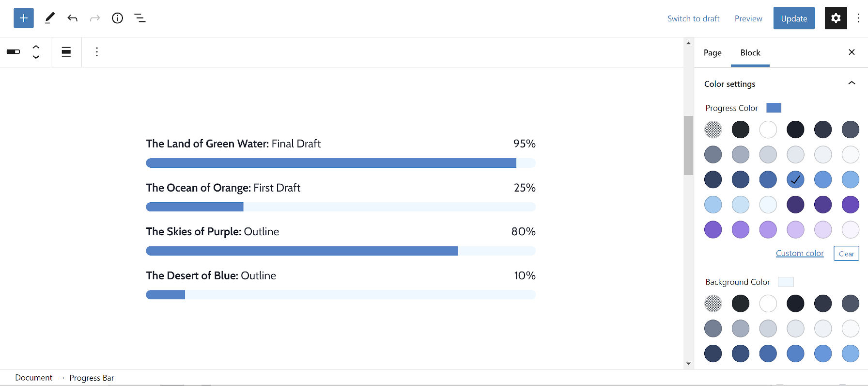View document details
868x386 pixels.
(117, 18)
